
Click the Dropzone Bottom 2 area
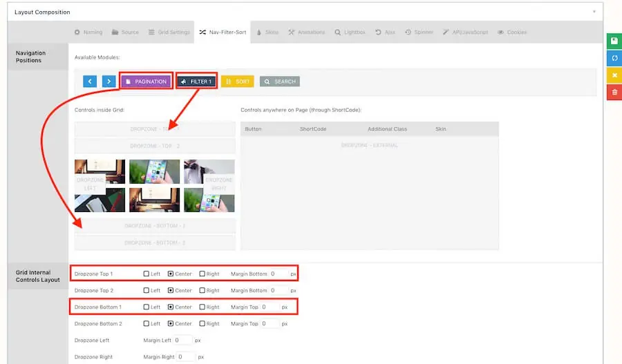pos(155,242)
